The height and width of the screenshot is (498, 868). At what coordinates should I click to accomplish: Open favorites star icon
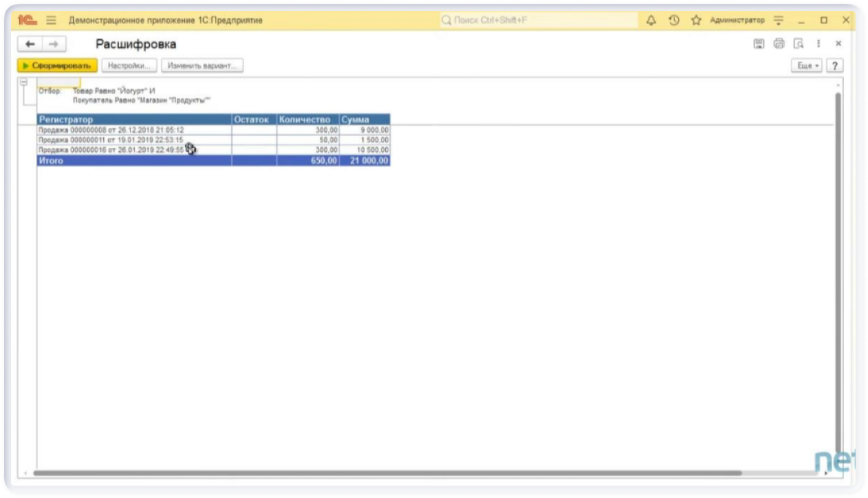(695, 21)
